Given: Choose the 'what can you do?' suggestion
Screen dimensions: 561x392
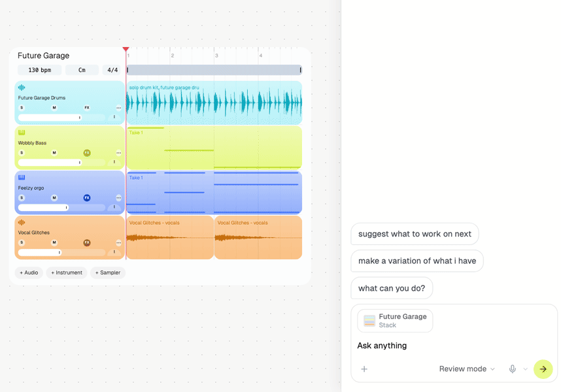Looking at the screenshot, I should click(392, 288).
